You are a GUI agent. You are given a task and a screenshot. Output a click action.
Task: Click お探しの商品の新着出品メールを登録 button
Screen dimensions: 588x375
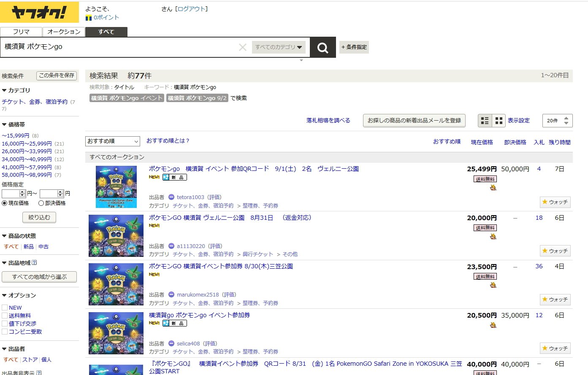[414, 120]
